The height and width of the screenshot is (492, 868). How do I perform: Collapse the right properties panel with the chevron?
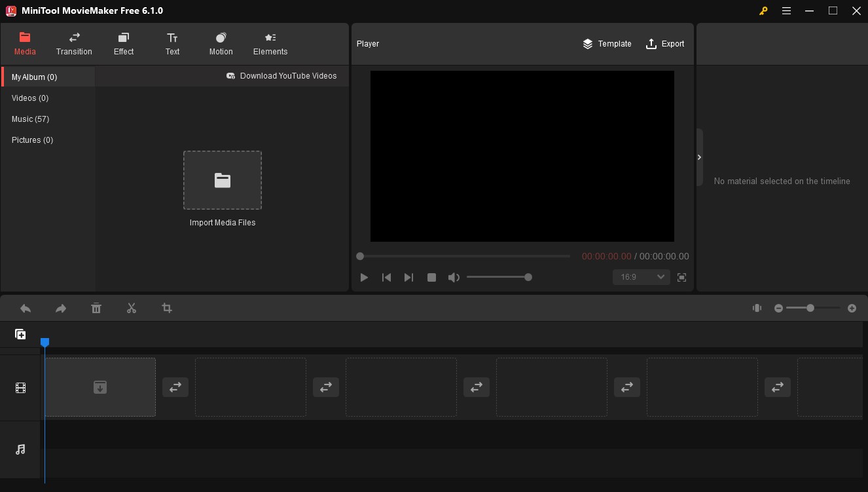[699, 157]
